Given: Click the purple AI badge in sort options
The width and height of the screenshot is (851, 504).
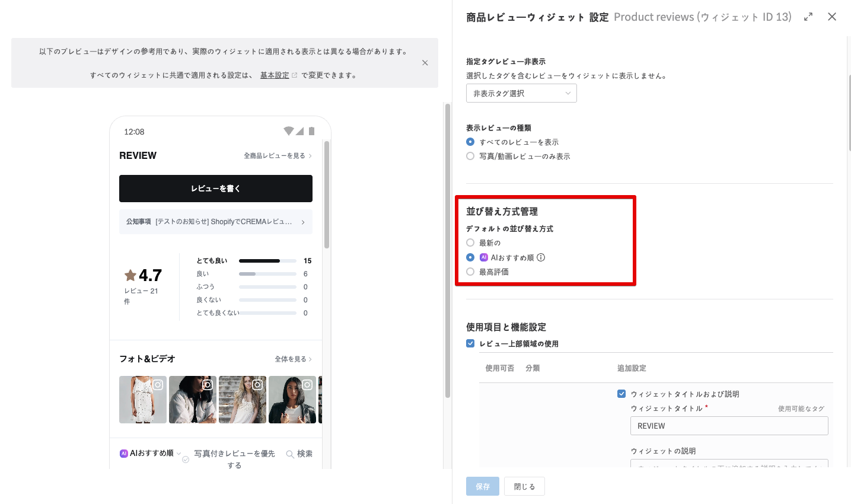Looking at the screenshot, I should (x=484, y=257).
